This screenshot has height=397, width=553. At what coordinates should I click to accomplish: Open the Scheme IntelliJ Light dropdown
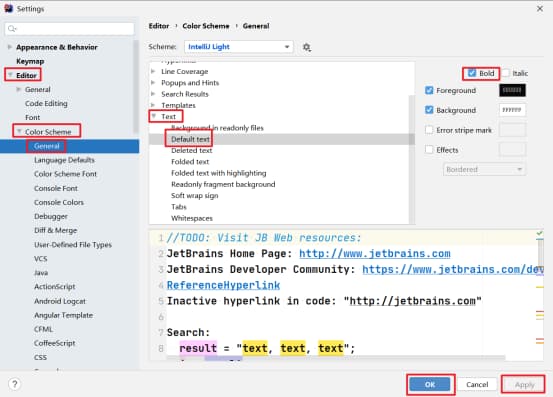[x=238, y=47]
